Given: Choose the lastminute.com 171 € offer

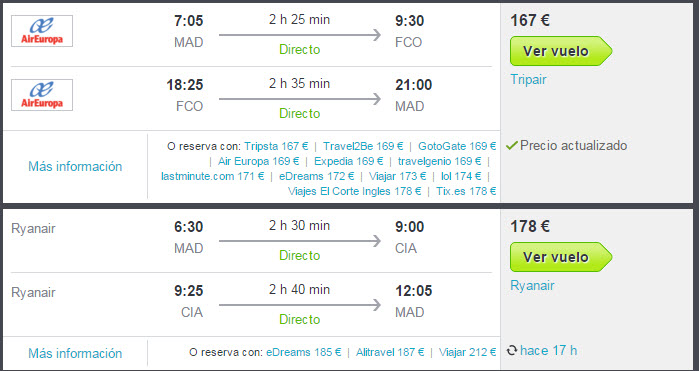Looking at the screenshot, I should coord(213,176).
